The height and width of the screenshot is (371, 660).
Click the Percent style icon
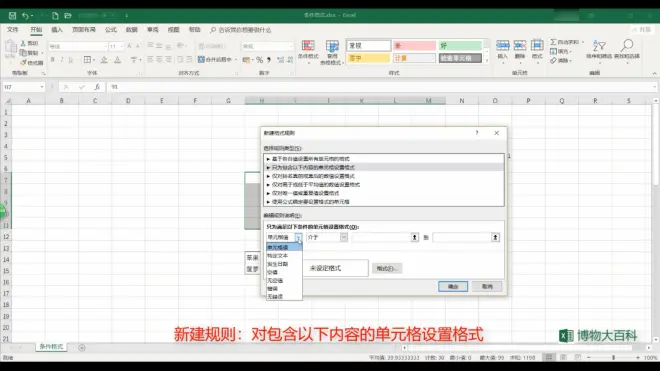(x=259, y=60)
